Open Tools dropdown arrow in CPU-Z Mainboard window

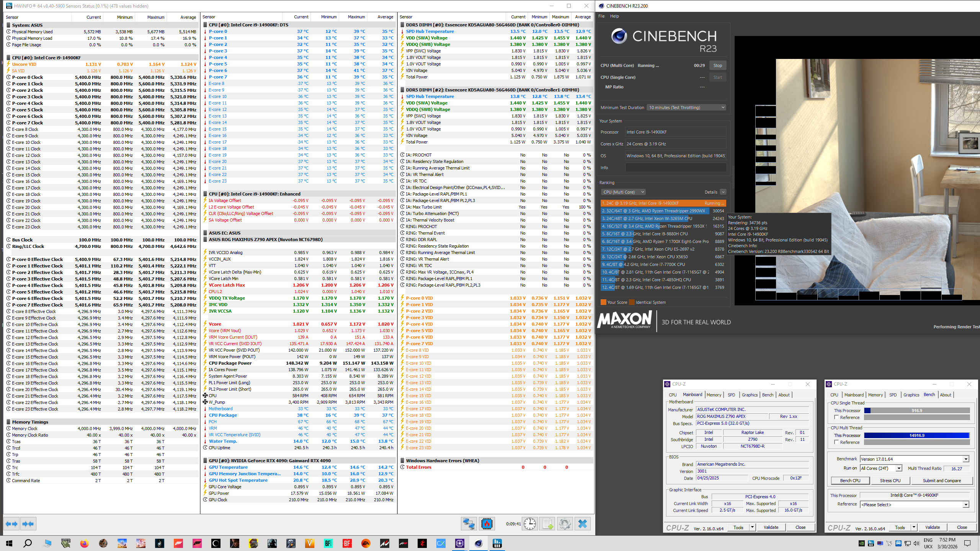pyautogui.click(x=752, y=527)
